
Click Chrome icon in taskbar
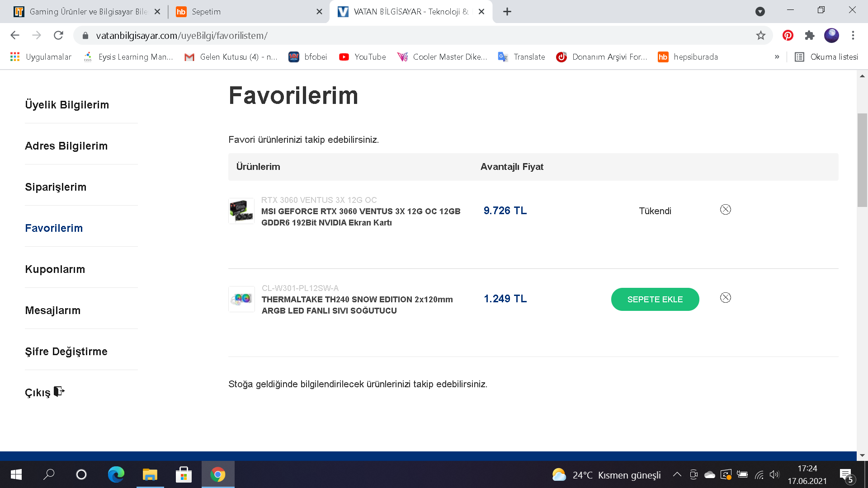(x=218, y=474)
